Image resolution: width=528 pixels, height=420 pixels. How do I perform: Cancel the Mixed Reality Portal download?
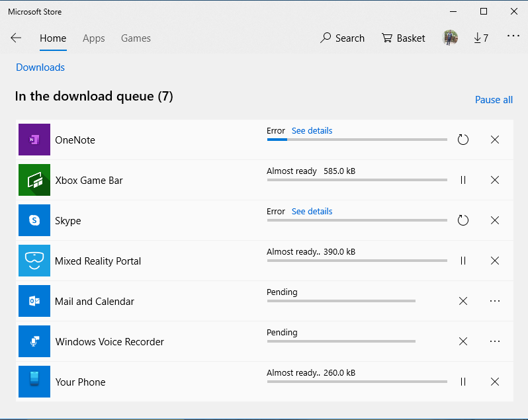pyautogui.click(x=495, y=261)
